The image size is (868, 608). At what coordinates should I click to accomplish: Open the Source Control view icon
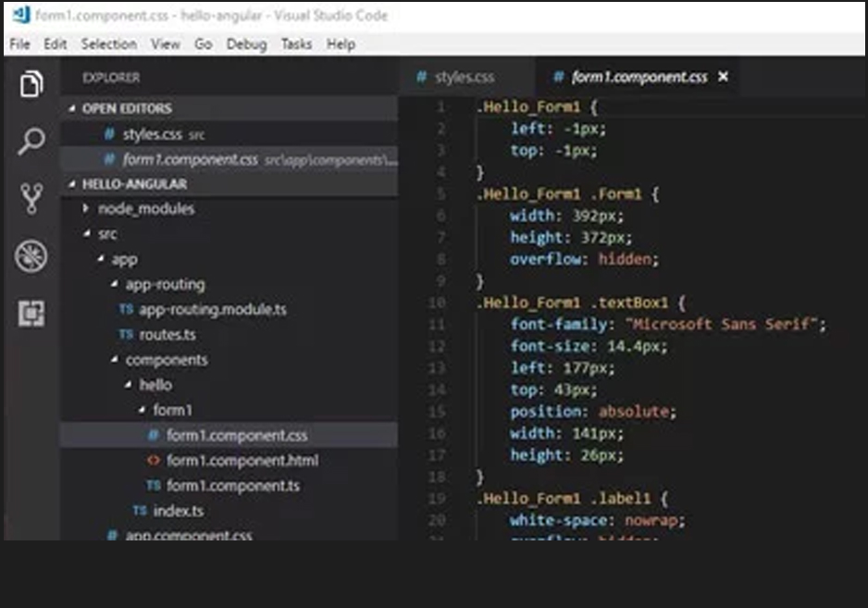[31, 199]
